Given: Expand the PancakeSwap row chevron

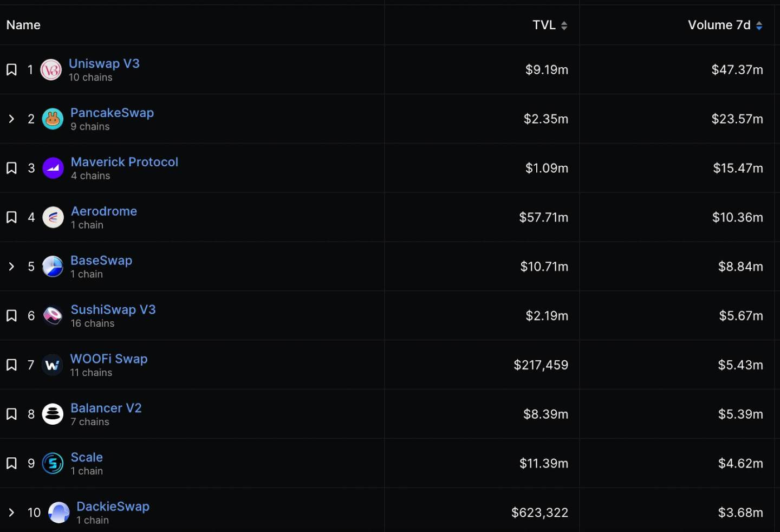Looking at the screenshot, I should tap(11, 119).
